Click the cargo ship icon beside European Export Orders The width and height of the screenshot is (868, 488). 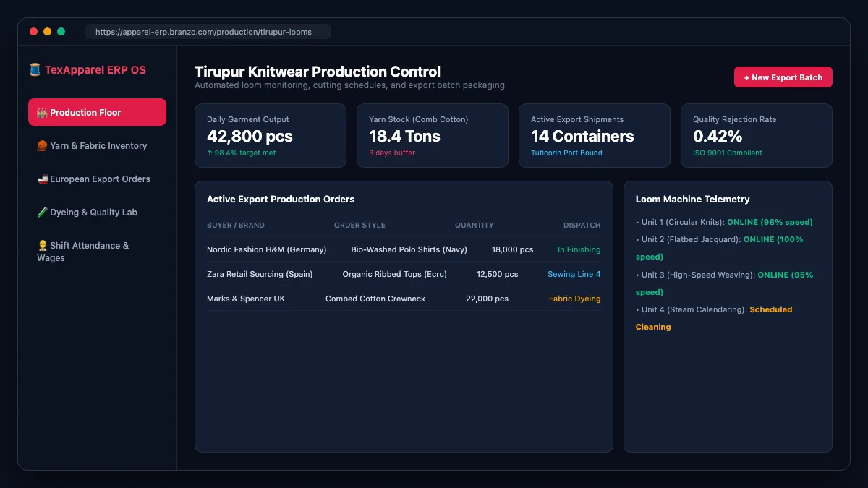coord(42,179)
